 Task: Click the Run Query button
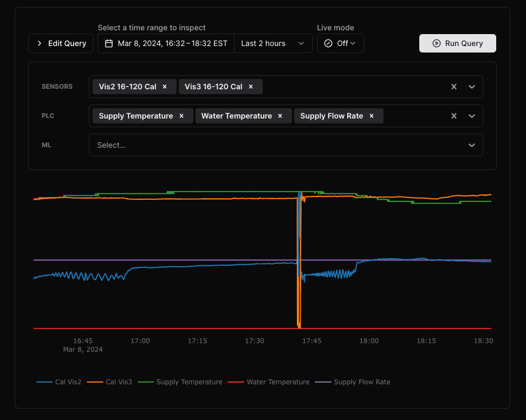(458, 43)
